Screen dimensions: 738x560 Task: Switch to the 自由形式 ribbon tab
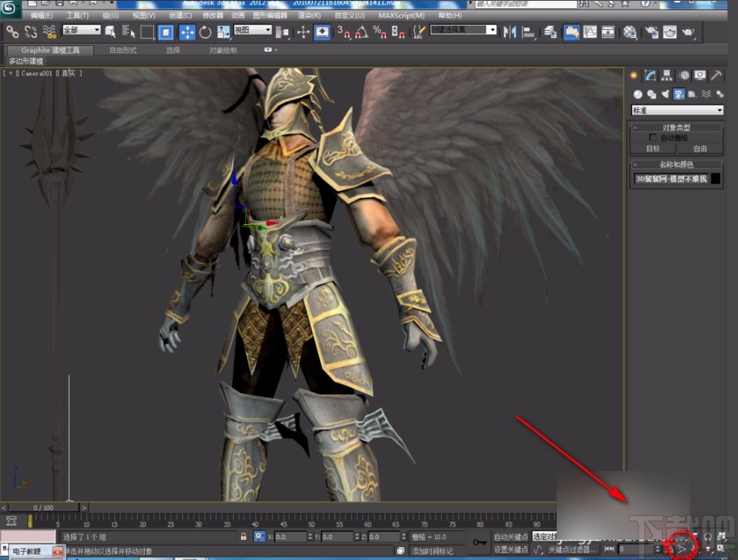tap(125, 49)
